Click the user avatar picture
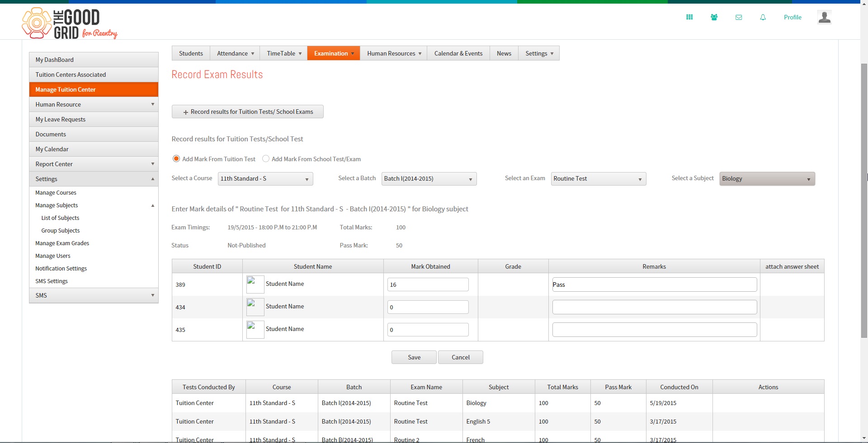The height and width of the screenshot is (443, 868). point(825,17)
